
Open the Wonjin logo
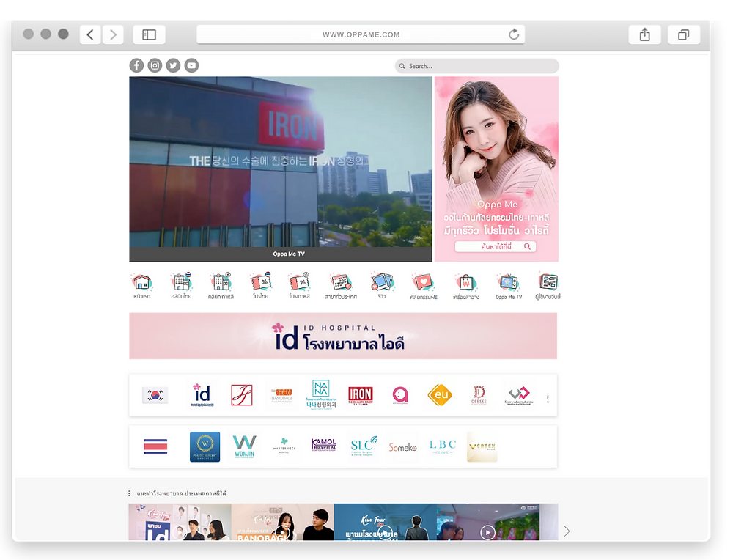(x=245, y=447)
